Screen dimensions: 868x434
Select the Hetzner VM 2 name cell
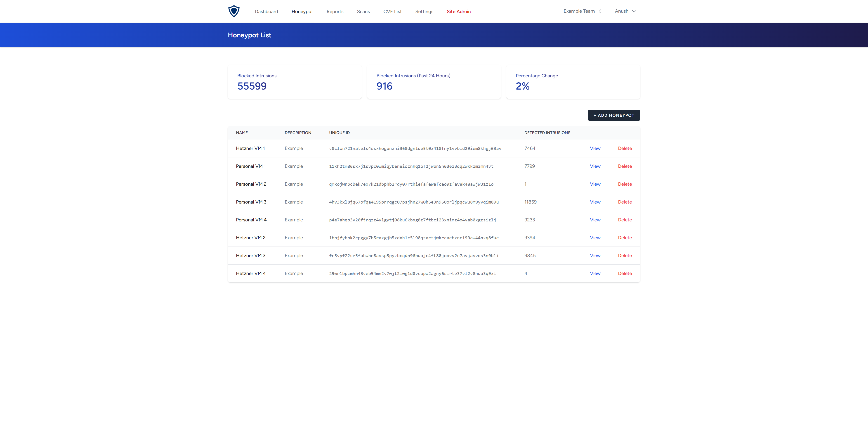pos(251,238)
